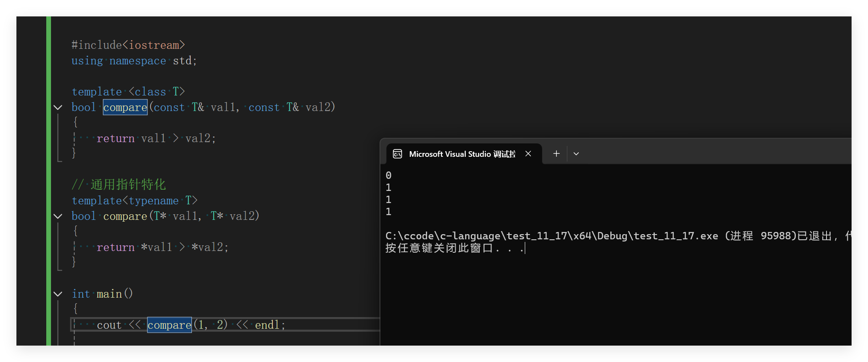Open terminal tab dropdown menu
This screenshot has width=868, height=362.
576,153
